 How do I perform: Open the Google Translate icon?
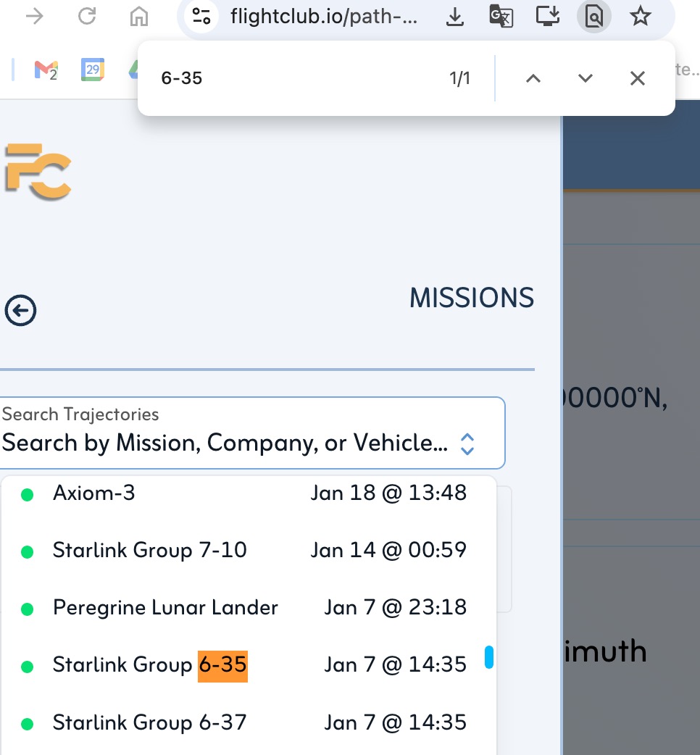tap(501, 16)
